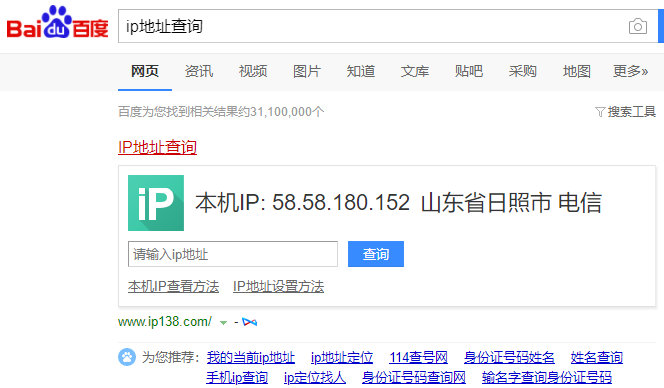This screenshot has width=664, height=388.
Task: Switch to the 视频 tab
Action: pos(253,71)
